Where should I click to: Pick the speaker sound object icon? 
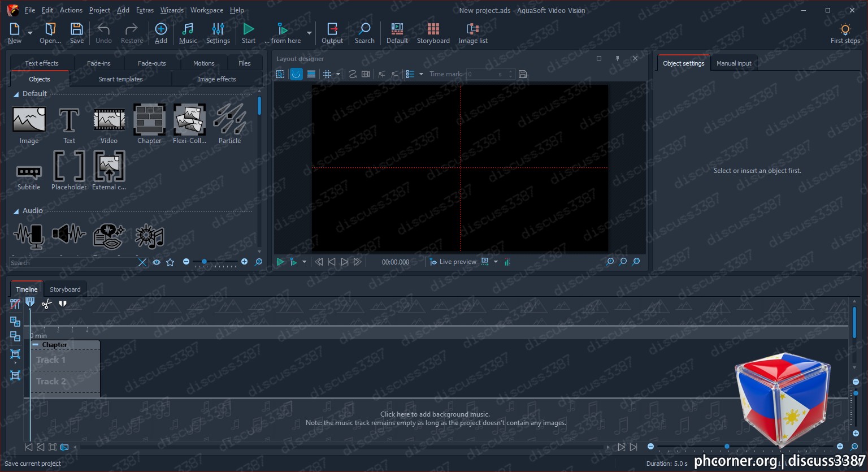point(69,233)
